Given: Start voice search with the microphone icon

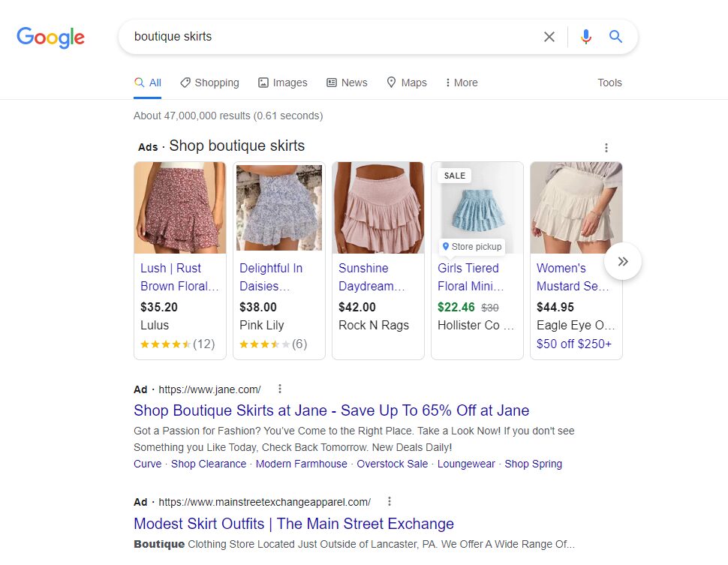Looking at the screenshot, I should 585,36.
